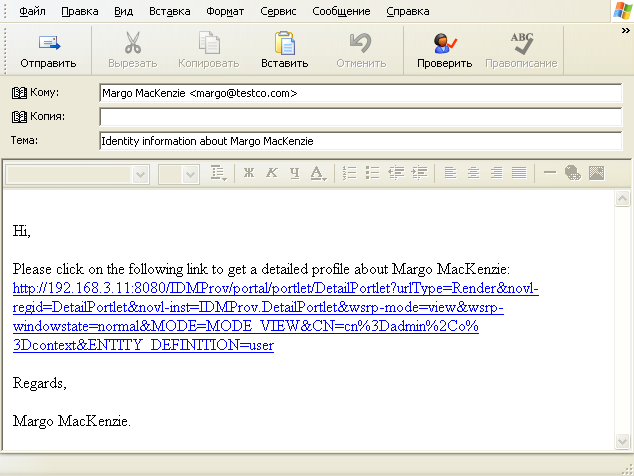Click "Тема:" label
This screenshot has width=634, height=476.
coord(24,140)
